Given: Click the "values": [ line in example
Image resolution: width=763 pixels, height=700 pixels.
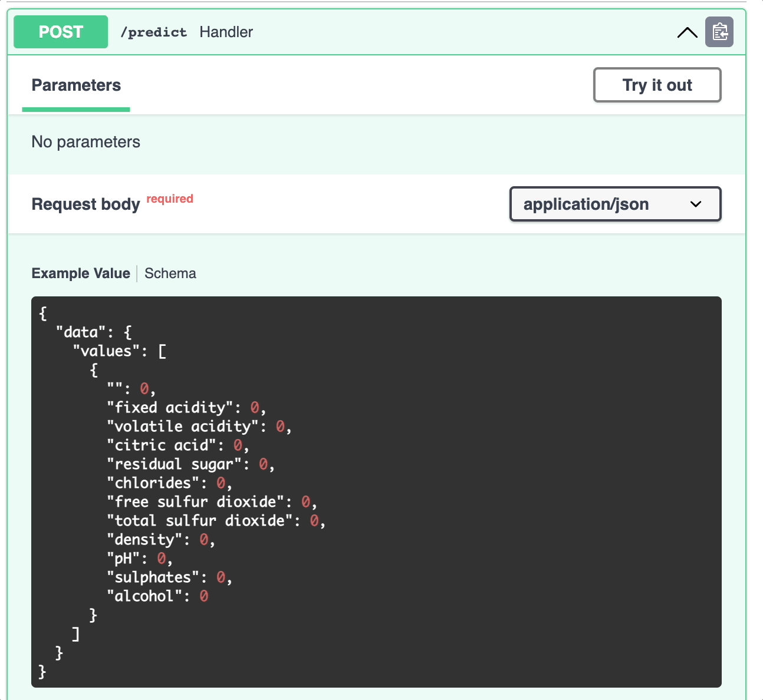Looking at the screenshot, I should point(120,351).
